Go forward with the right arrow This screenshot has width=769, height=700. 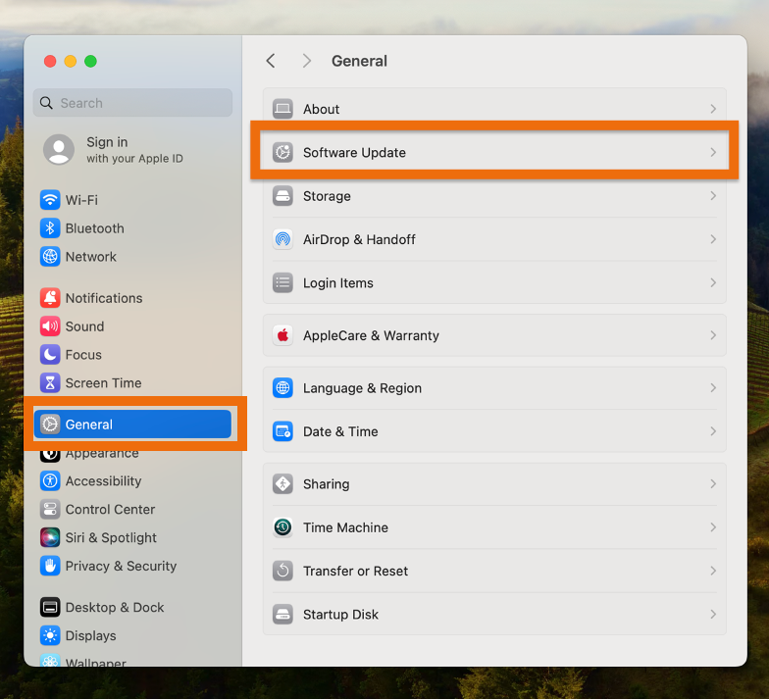tap(307, 61)
